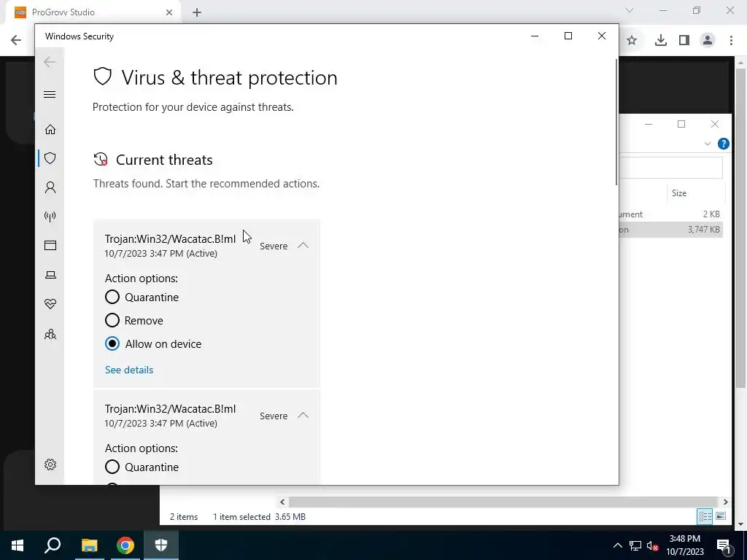This screenshot has width=747, height=560.
Task: Click the network tray icon
Action: (x=635, y=545)
